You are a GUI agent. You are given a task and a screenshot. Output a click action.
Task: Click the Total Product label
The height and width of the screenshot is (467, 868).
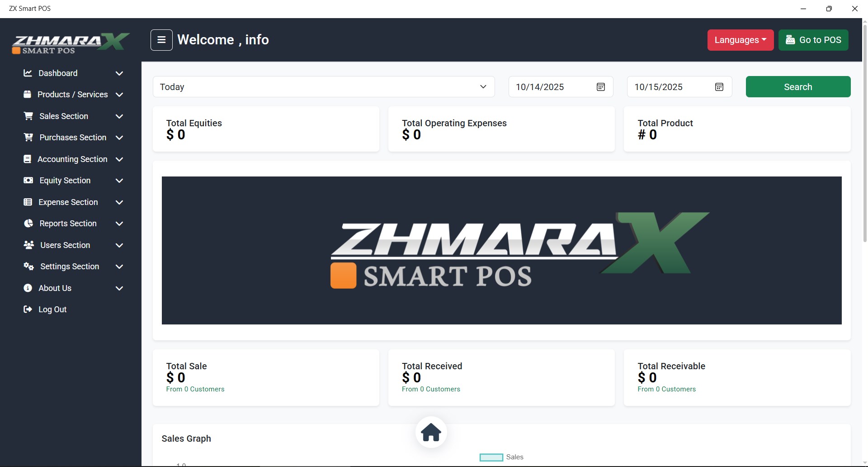click(x=665, y=123)
